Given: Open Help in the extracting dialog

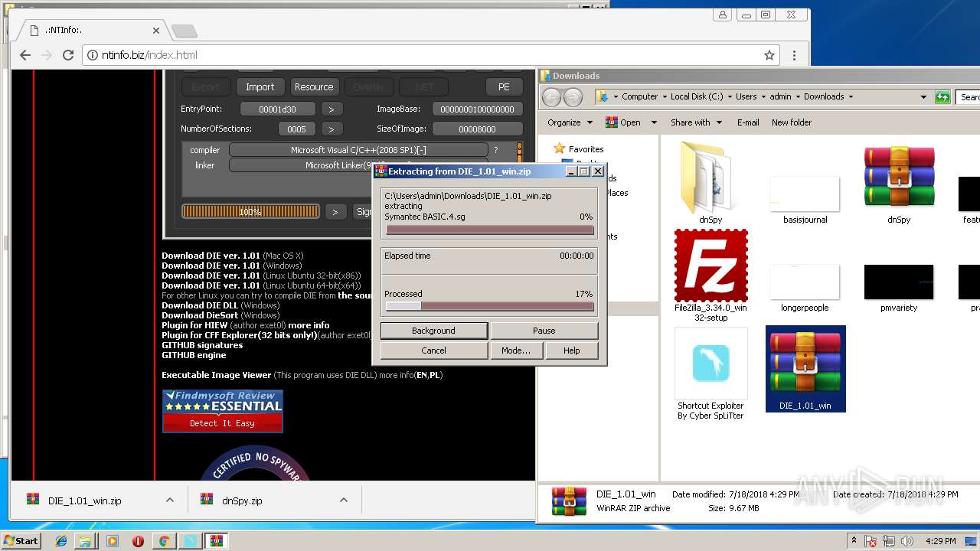Looking at the screenshot, I should coord(571,350).
